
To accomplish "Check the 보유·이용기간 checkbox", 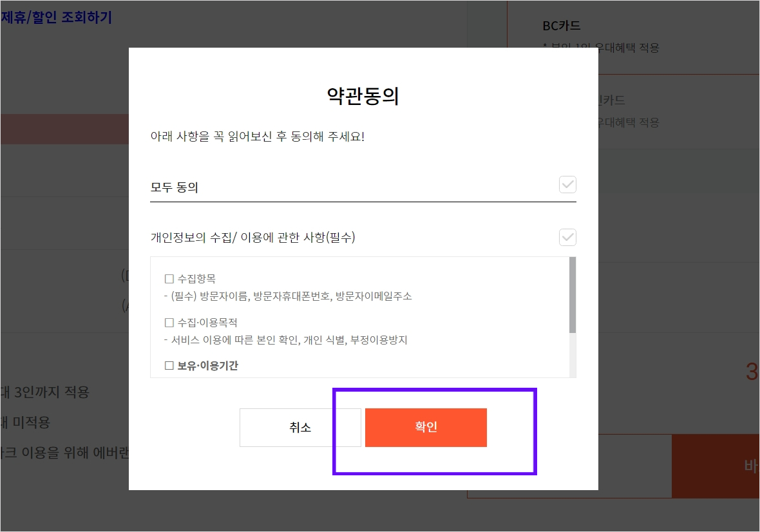I will click(169, 365).
